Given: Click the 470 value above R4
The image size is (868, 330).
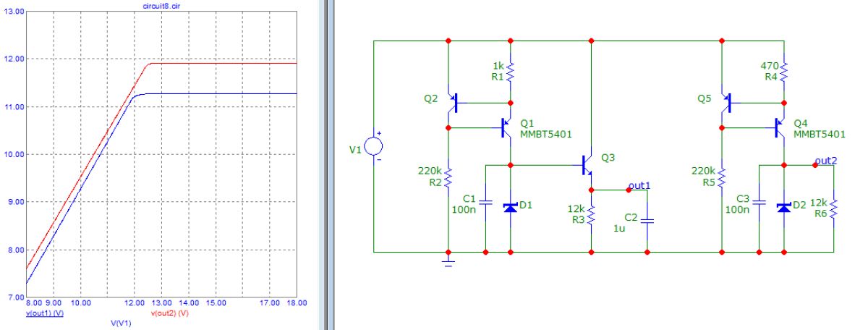Looking at the screenshot, I should (768, 65).
